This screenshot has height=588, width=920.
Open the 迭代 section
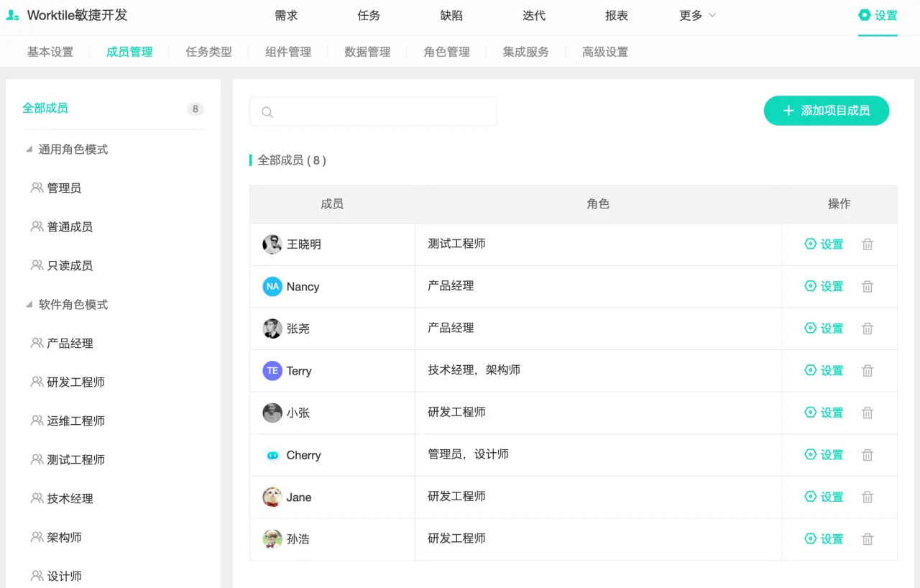534,15
